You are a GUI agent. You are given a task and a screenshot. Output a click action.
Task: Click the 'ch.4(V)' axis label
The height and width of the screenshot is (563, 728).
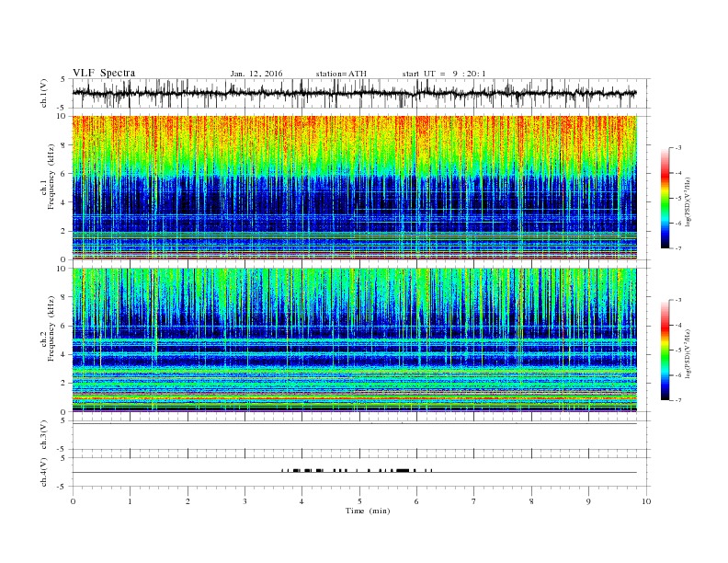pyautogui.click(x=44, y=472)
